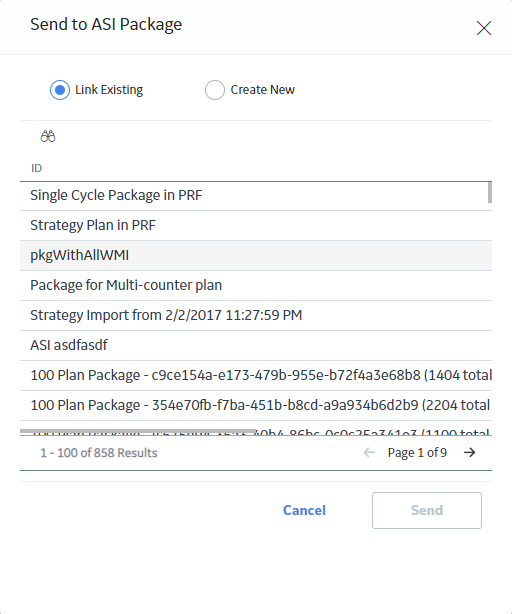This screenshot has height=614, width=512.
Task: Pick the ASI asdfasdf package
Action: [256, 345]
